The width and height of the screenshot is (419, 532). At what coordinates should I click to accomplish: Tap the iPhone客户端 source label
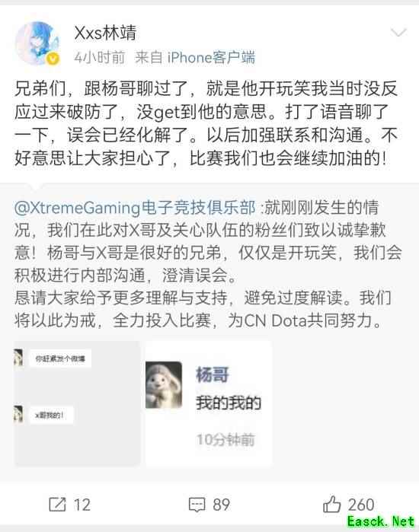coord(211,58)
